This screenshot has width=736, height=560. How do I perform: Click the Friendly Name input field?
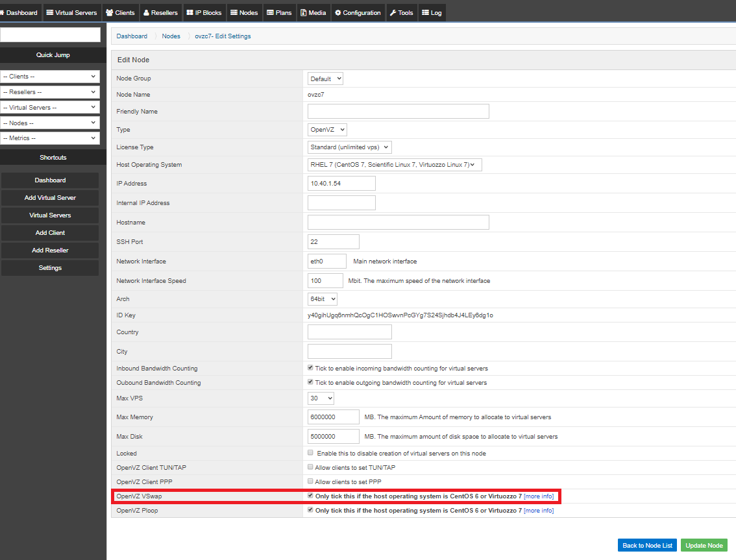tap(398, 111)
